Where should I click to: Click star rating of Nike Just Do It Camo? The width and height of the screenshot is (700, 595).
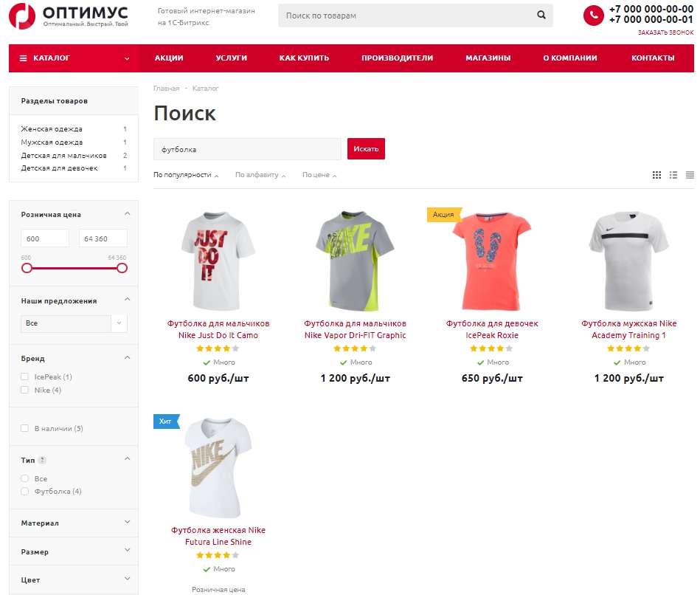[218, 348]
